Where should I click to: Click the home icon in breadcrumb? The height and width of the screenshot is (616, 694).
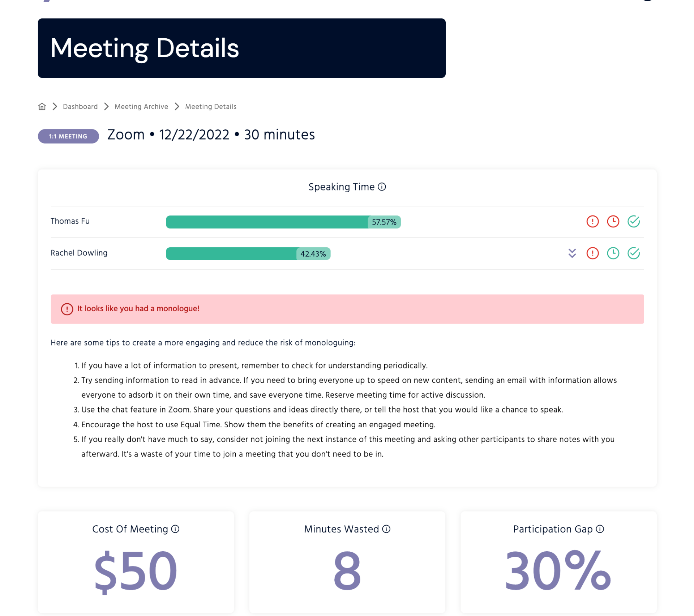[x=42, y=106]
